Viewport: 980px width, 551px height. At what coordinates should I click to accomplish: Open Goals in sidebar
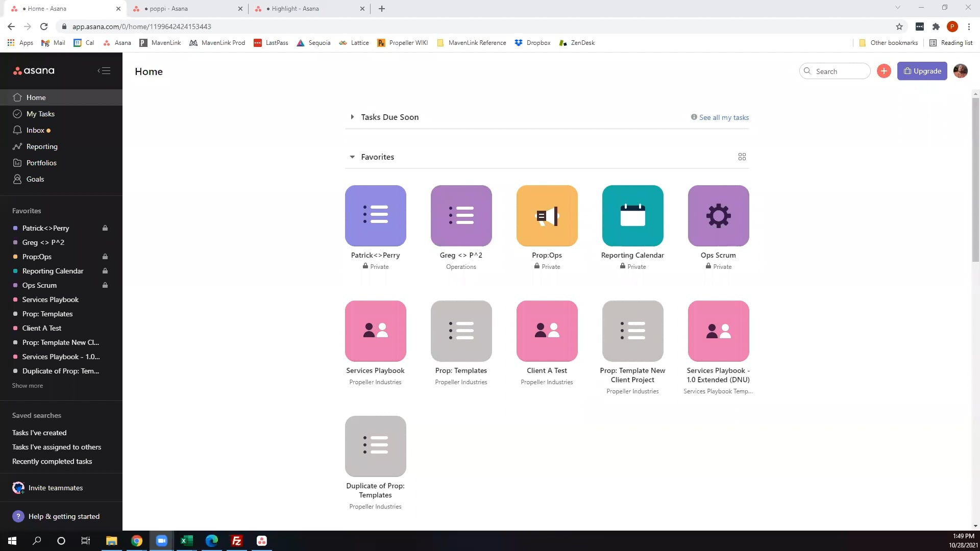click(61, 179)
